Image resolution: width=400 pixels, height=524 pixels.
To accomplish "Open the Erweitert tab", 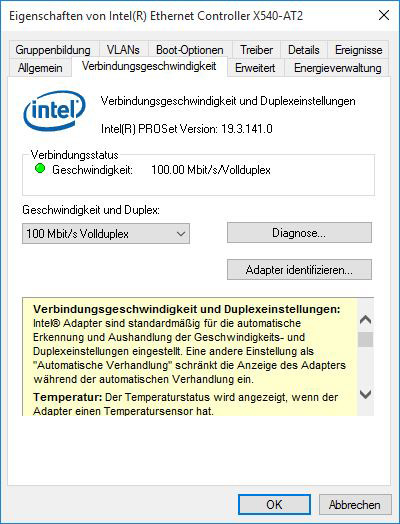I will [255, 68].
